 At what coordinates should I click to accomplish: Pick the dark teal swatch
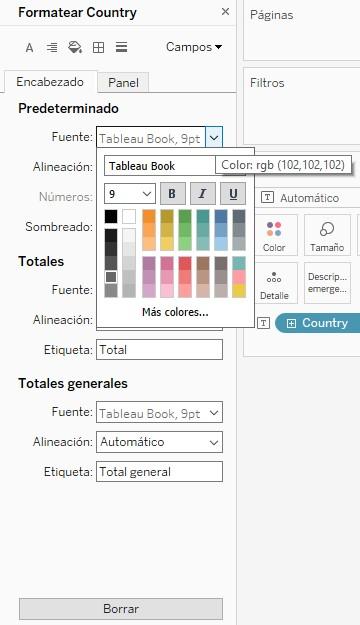tap(203, 216)
